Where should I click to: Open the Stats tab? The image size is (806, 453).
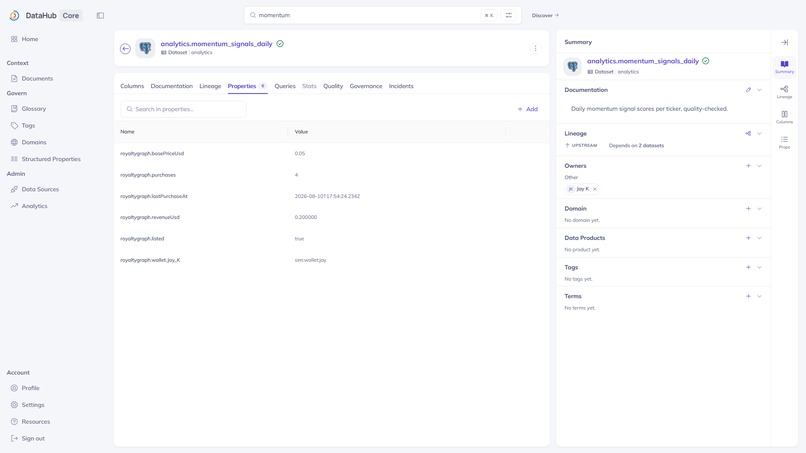(309, 86)
